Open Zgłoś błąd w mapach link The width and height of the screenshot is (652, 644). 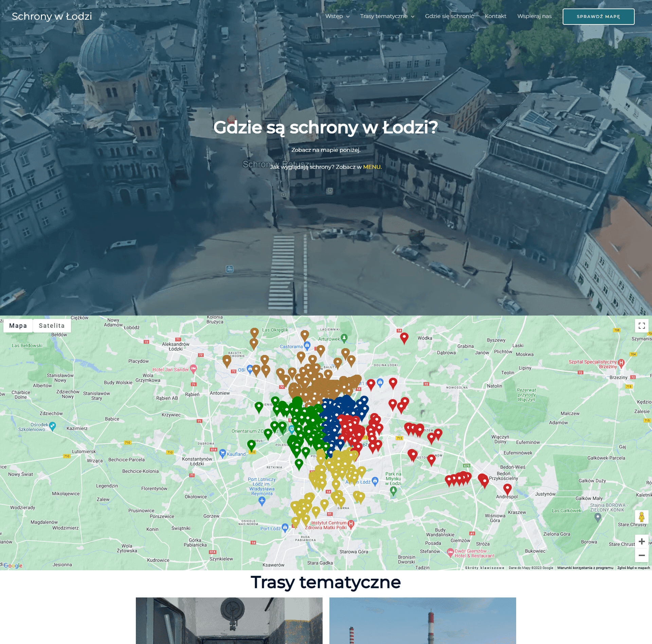633,568
